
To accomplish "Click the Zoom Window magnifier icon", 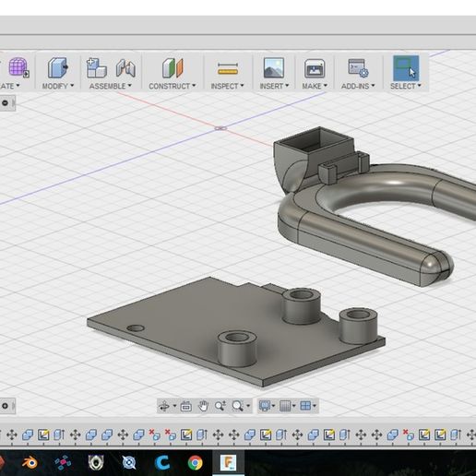I will pyautogui.click(x=237, y=406).
